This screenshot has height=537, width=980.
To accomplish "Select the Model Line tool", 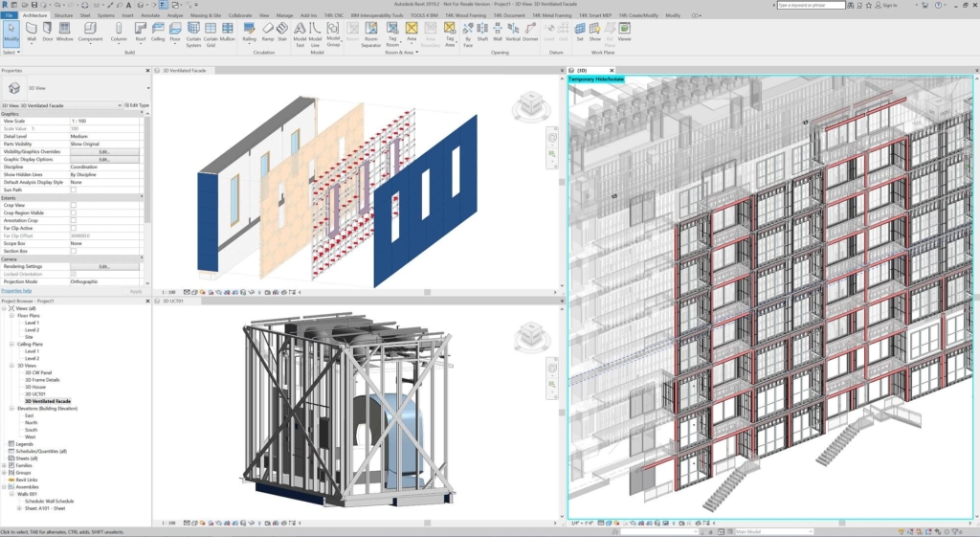I will pos(315,34).
